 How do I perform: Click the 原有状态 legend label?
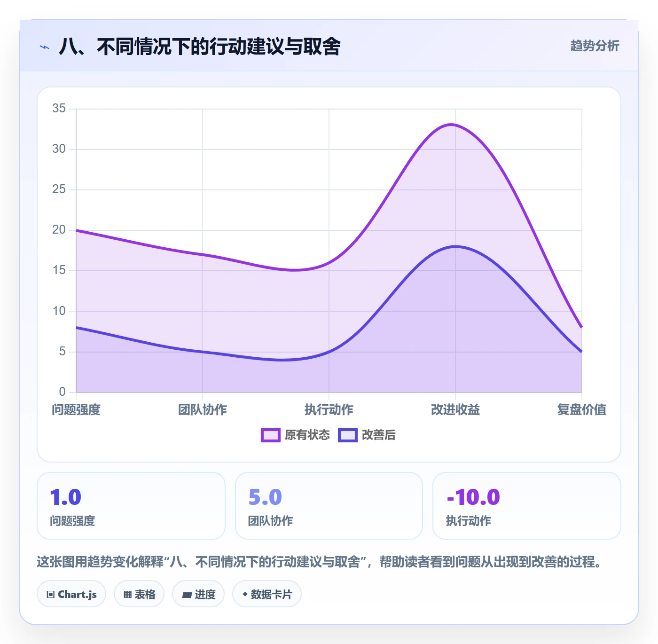pyautogui.click(x=307, y=435)
